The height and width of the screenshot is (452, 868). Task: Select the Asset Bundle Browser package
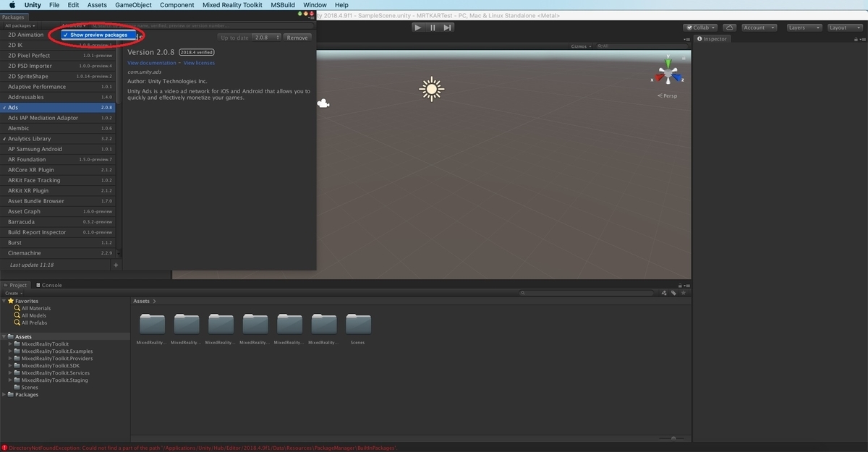coord(58,201)
